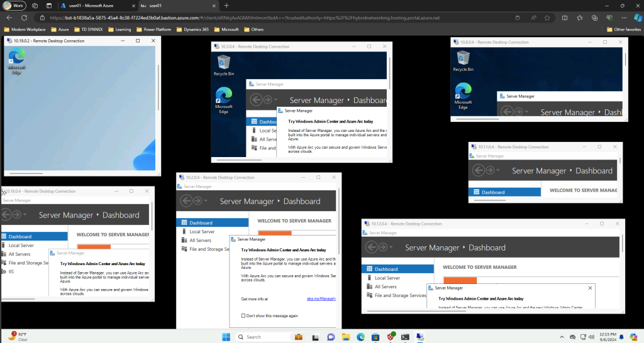Screen dimensions: 644x343
Task: Click Server Manager back arrow in 10.11.0.4 window
Action: coord(478,170)
